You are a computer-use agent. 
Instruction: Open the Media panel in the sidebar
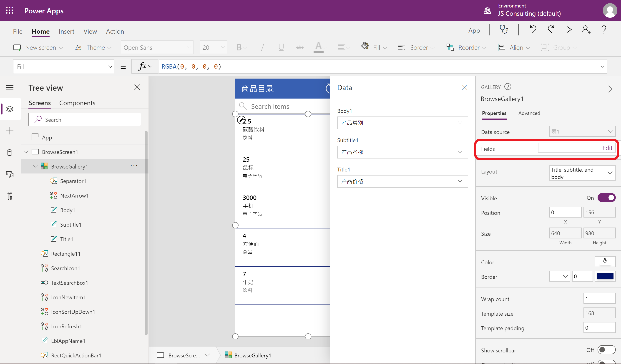pos(10,174)
